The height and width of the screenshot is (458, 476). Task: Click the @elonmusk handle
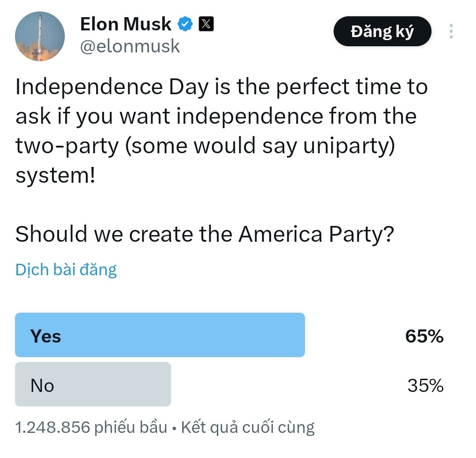[x=130, y=46]
